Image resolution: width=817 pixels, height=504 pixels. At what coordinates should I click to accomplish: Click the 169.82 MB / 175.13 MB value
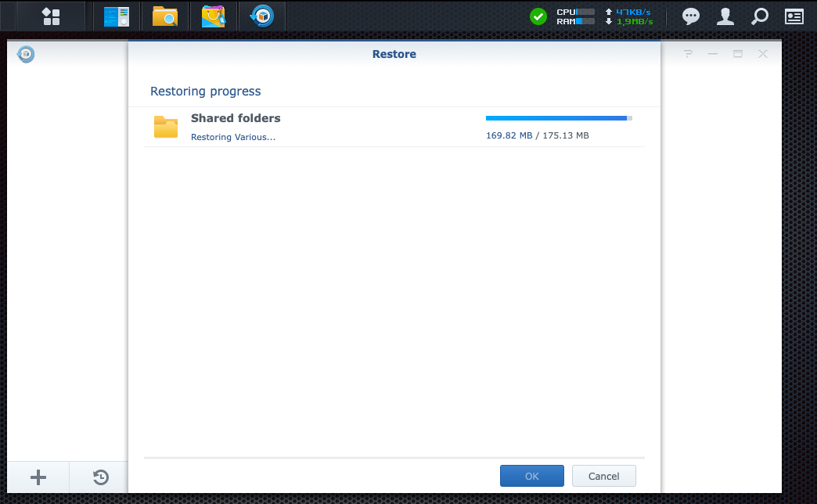pos(537,135)
